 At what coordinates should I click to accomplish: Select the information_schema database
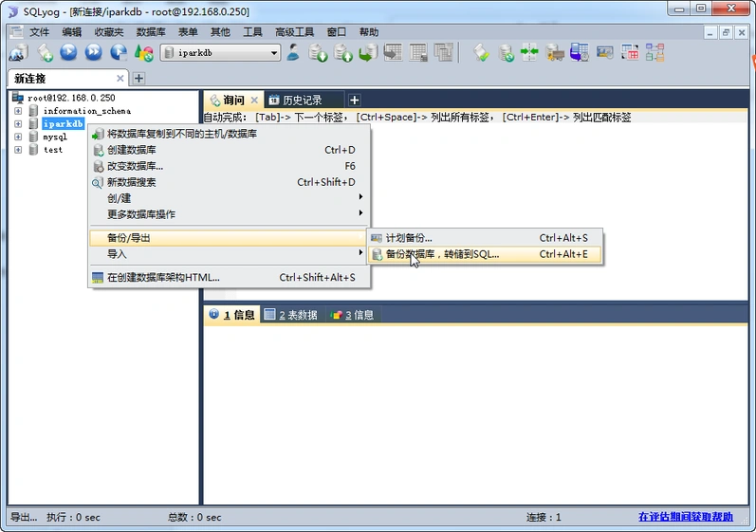pyautogui.click(x=87, y=111)
